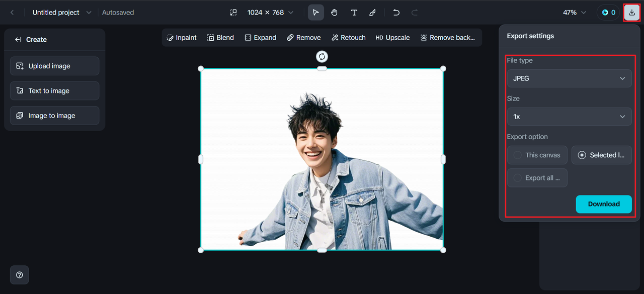Choose Inpaint from the image toolbar
The height and width of the screenshot is (294, 644).
click(182, 38)
